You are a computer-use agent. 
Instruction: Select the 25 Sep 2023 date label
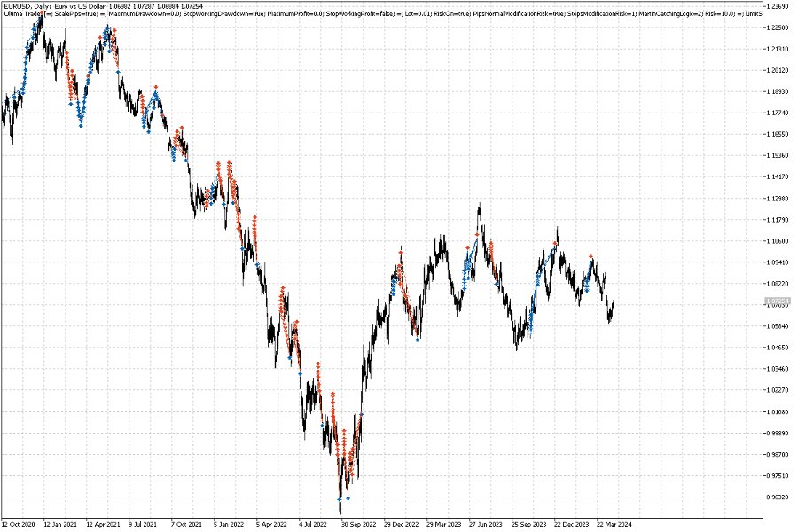pyautogui.click(x=528, y=524)
